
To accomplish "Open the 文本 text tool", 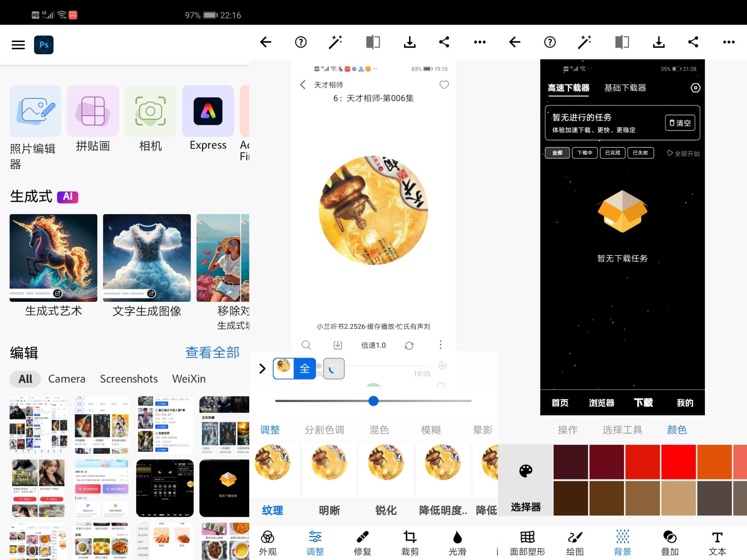I will [x=717, y=542].
